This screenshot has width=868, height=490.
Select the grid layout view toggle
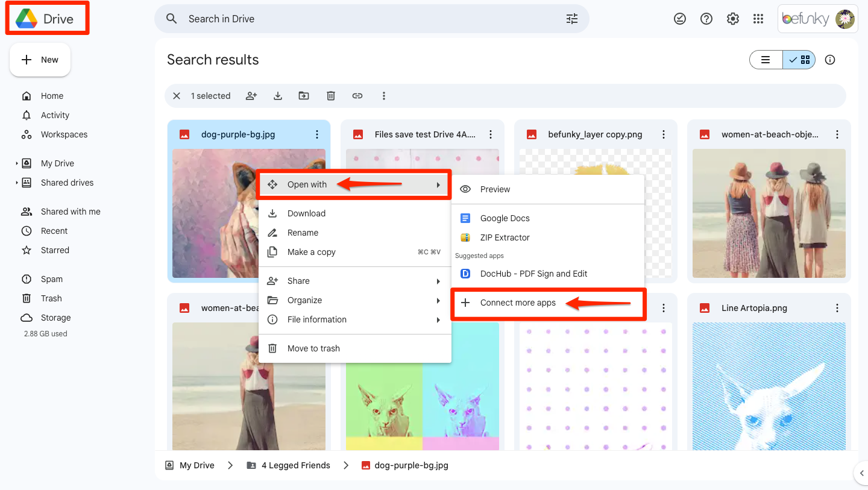pyautogui.click(x=799, y=60)
